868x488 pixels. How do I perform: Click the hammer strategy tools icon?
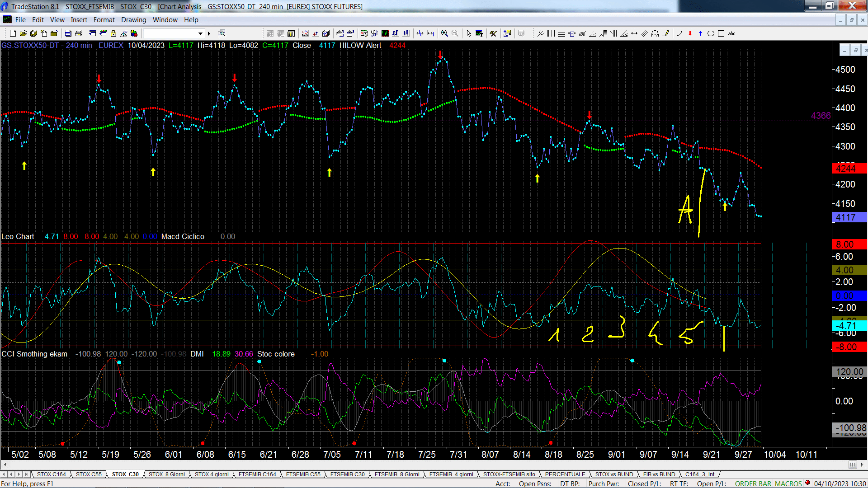(493, 33)
